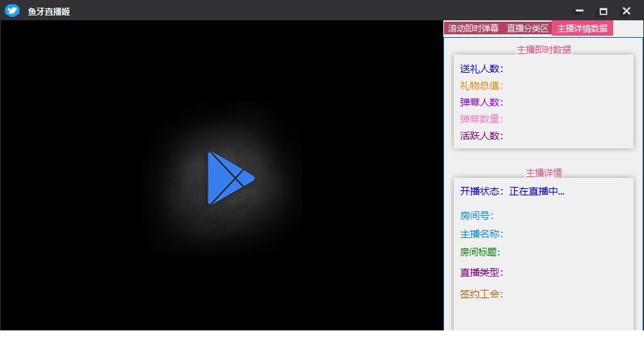Maximize the 鱼牙直播姬 window

[603, 10]
